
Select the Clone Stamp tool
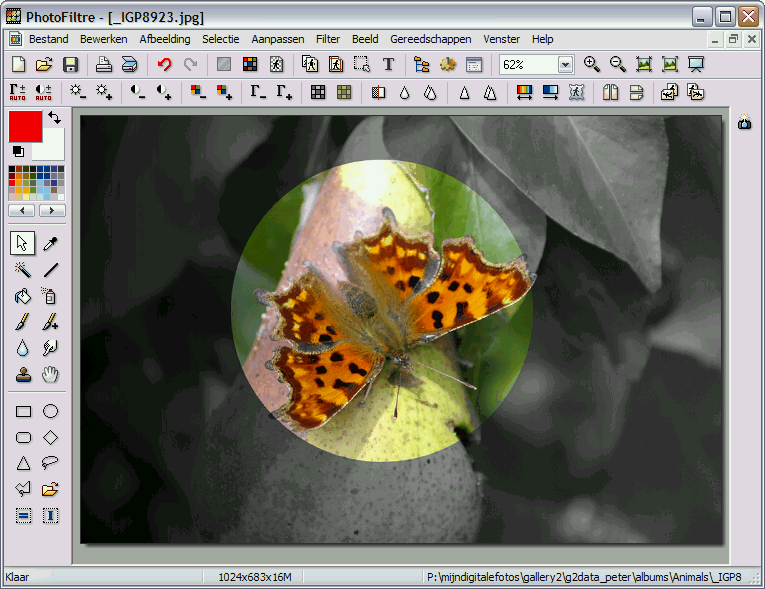click(22, 375)
